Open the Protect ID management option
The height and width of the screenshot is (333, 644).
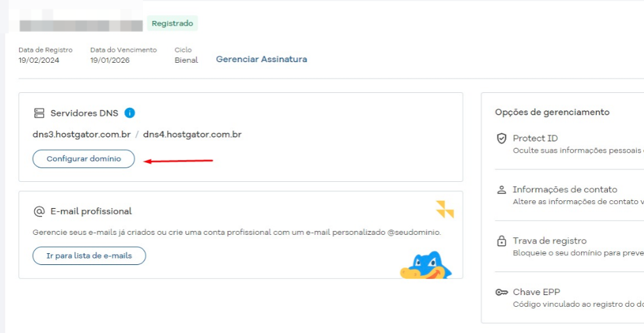click(535, 139)
